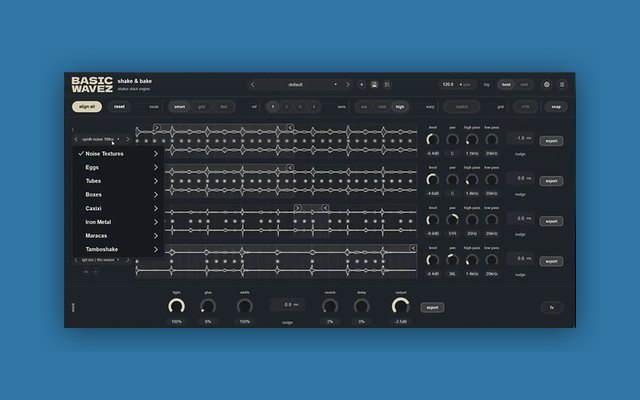
Task: Click the master export button
Action: click(432, 307)
